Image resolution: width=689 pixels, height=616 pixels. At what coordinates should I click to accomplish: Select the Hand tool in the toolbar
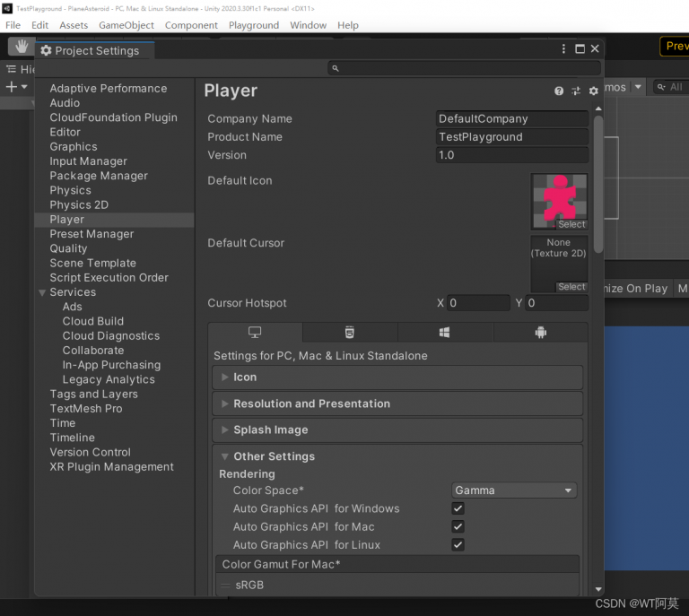click(22, 46)
